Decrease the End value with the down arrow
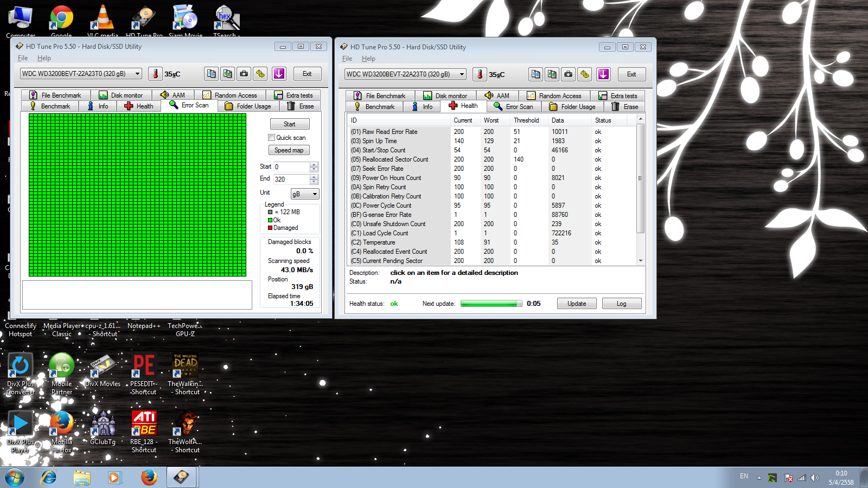This screenshot has width=868, height=488. (x=314, y=182)
